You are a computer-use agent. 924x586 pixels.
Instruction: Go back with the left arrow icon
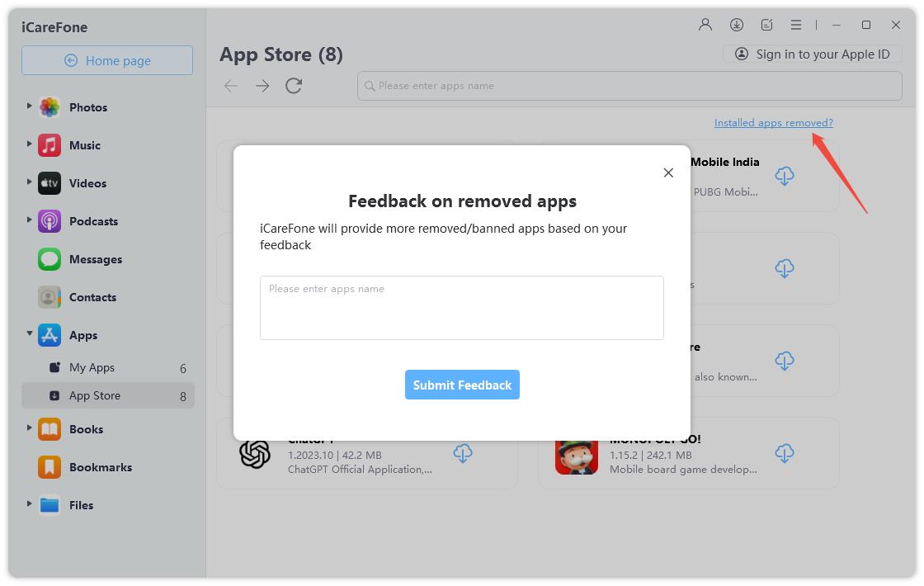[x=231, y=86]
